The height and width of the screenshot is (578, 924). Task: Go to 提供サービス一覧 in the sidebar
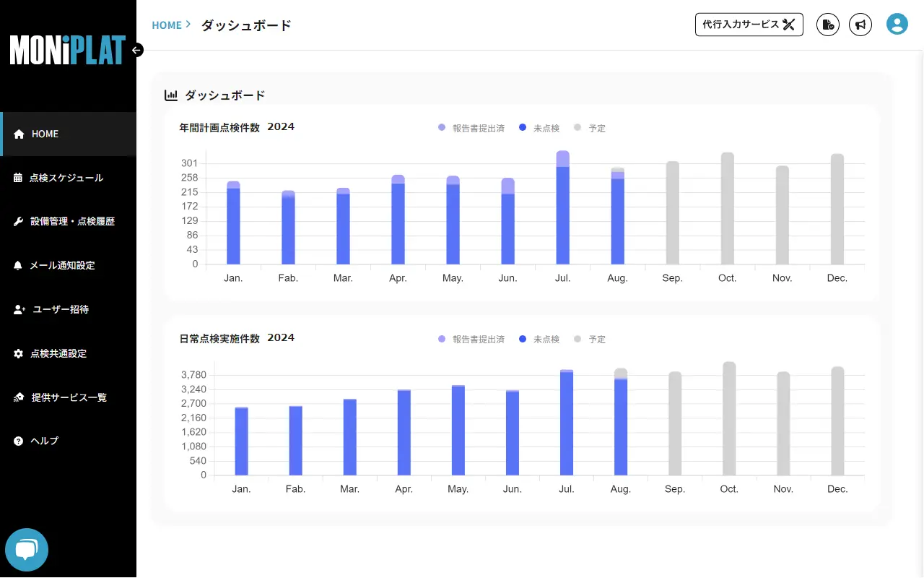pyautogui.click(x=69, y=397)
